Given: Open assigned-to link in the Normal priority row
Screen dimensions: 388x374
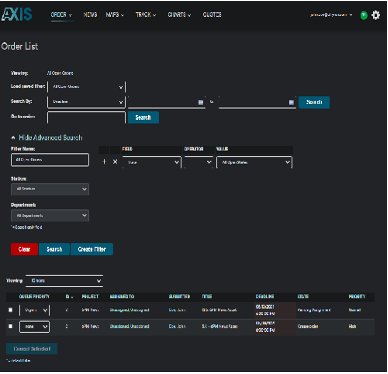Looking at the screenshot, I should [x=129, y=310].
